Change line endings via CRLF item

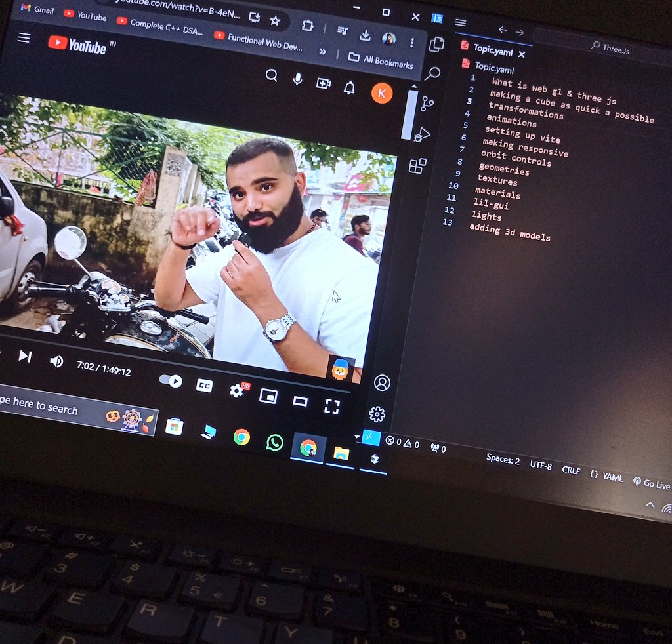[x=571, y=470]
